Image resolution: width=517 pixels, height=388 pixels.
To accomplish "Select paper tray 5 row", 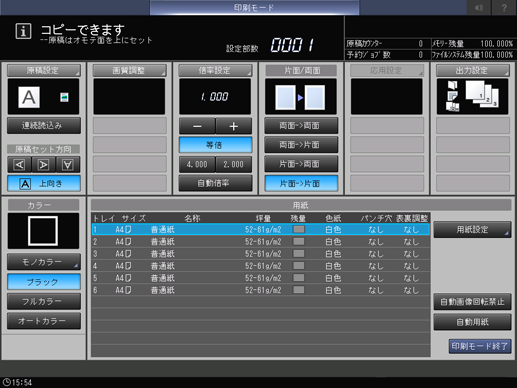I will [x=260, y=278].
